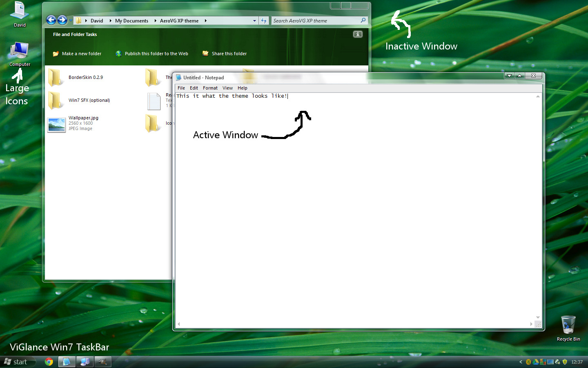Click Notepad's horizontal scrollbar left arrow
Screen dimensions: 588x368
179,324
